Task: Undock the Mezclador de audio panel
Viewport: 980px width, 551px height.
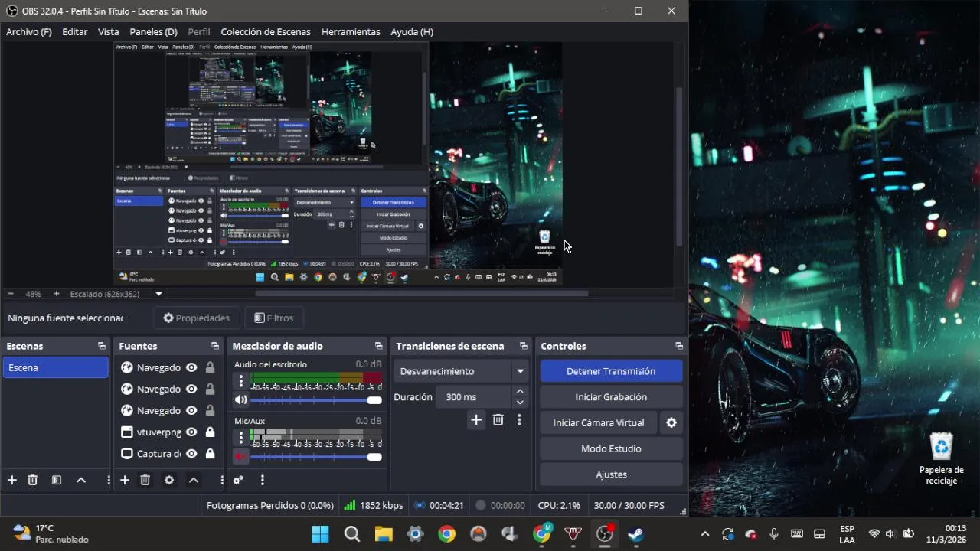Action: point(378,346)
